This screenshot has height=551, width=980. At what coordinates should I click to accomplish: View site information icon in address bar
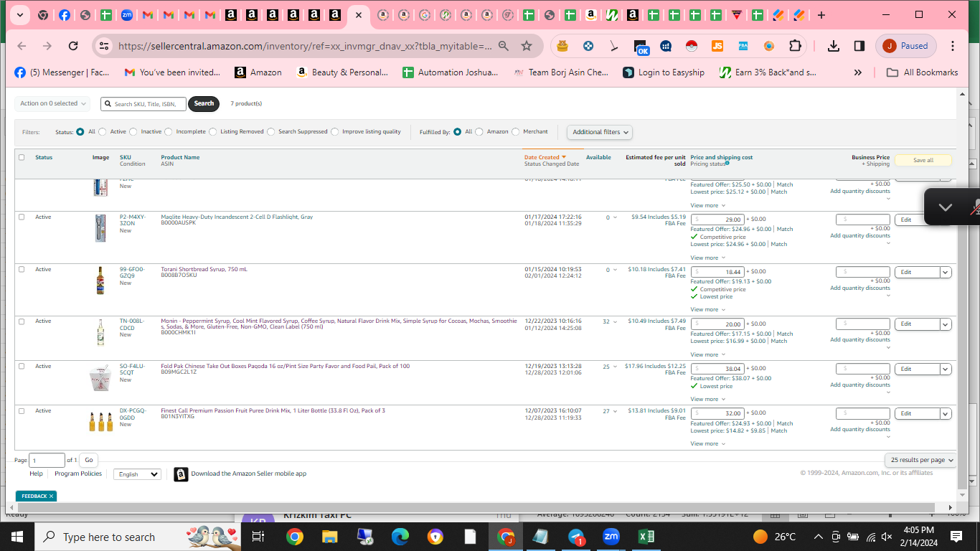point(104,46)
